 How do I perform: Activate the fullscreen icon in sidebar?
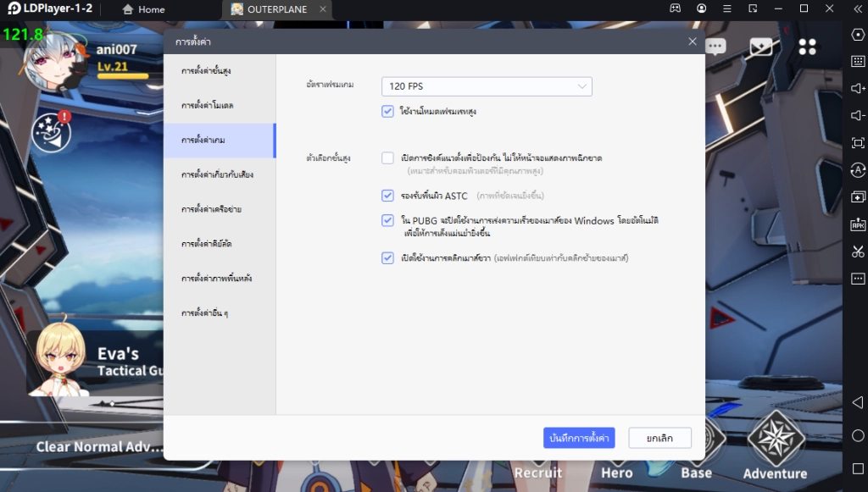(856, 142)
